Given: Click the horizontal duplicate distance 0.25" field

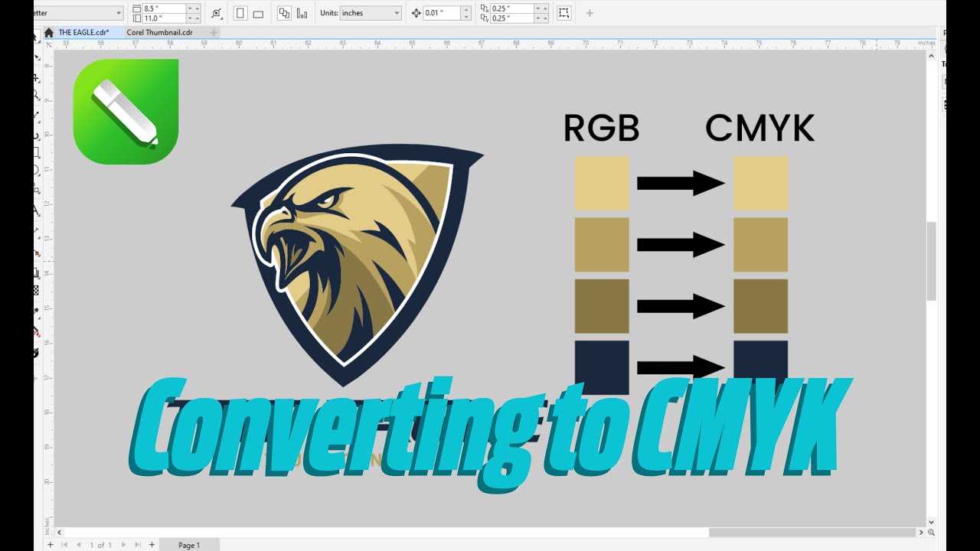Looking at the screenshot, I should tap(513, 8).
